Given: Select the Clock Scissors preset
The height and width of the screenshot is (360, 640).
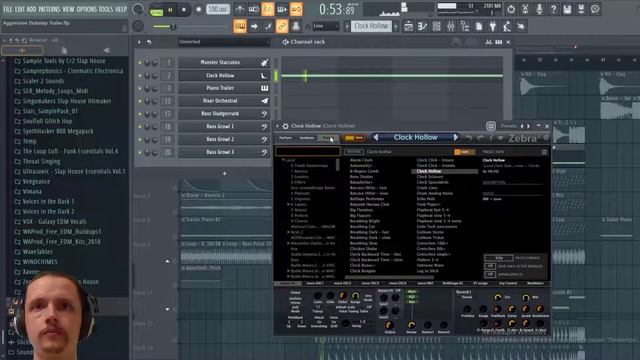Looking at the screenshot, I should [429, 177].
